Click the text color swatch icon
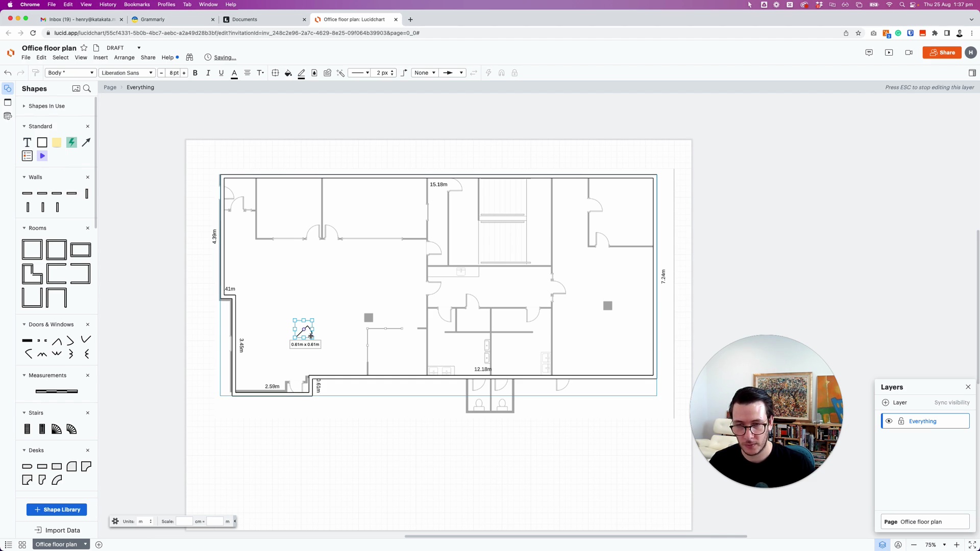This screenshot has height=551, width=980. 234,73
